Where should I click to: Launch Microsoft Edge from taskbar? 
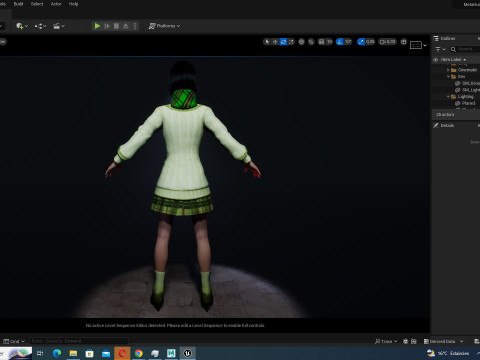57,353
